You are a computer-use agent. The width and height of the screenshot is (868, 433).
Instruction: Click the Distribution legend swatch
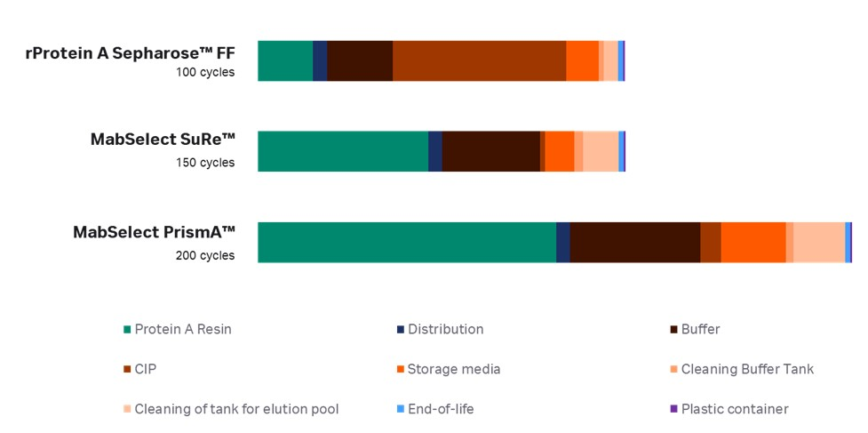pyautogui.click(x=401, y=330)
